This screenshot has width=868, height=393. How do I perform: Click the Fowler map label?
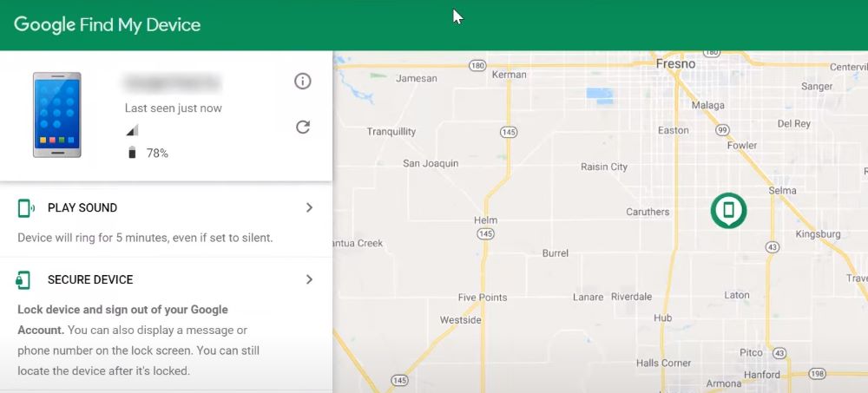[x=742, y=145]
